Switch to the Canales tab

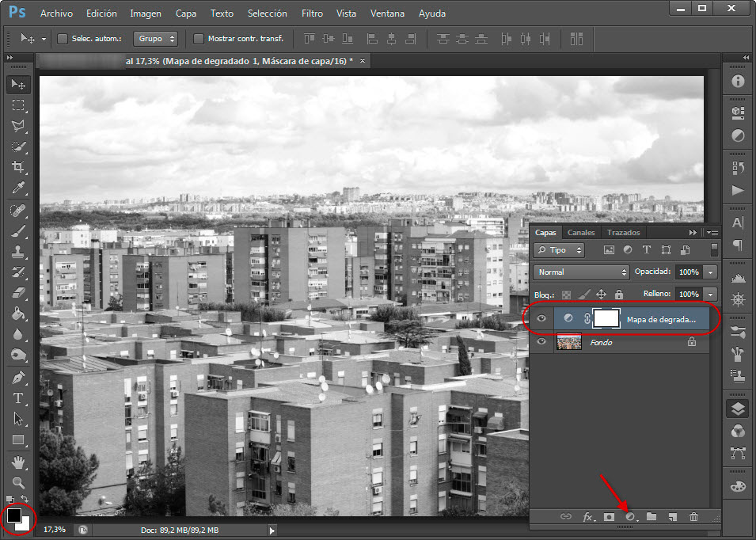point(580,233)
